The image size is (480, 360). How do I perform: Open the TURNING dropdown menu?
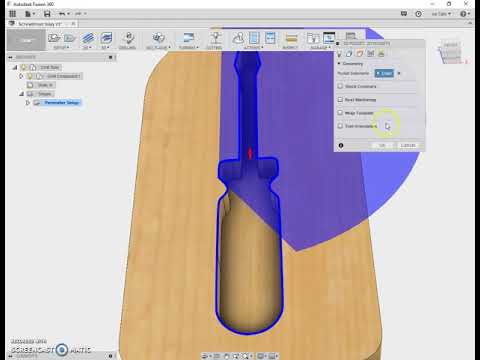pos(189,48)
